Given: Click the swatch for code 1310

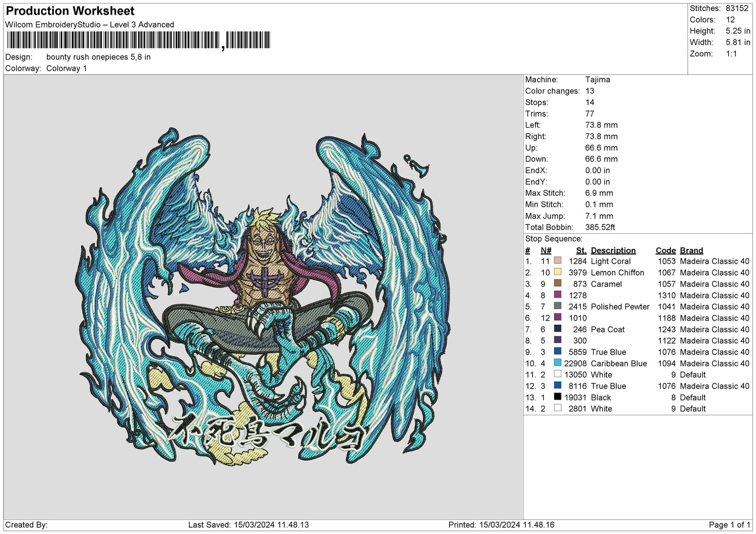Looking at the screenshot, I should coord(558,295).
